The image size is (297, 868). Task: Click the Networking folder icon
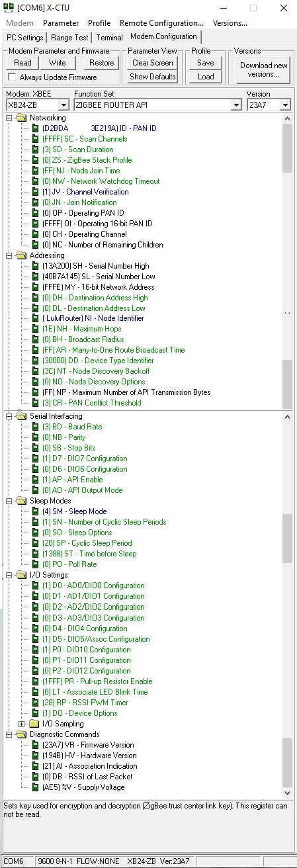click(x=21, y=118)
